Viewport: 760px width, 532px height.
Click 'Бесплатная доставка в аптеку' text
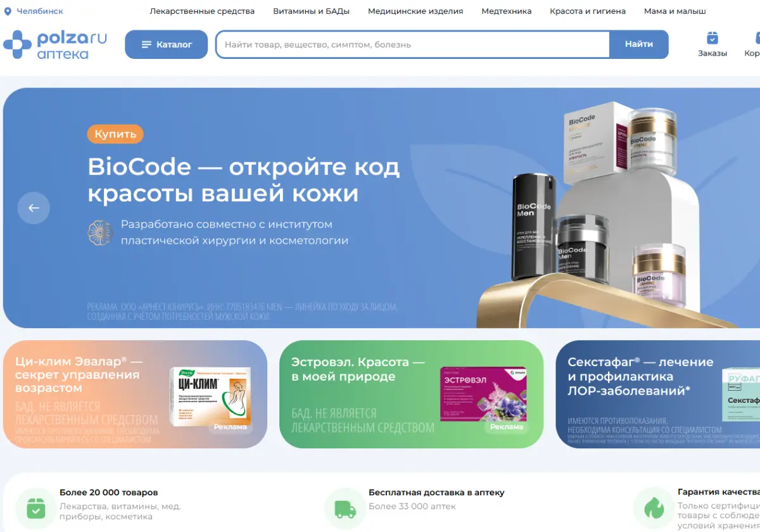tap(436, 492)
